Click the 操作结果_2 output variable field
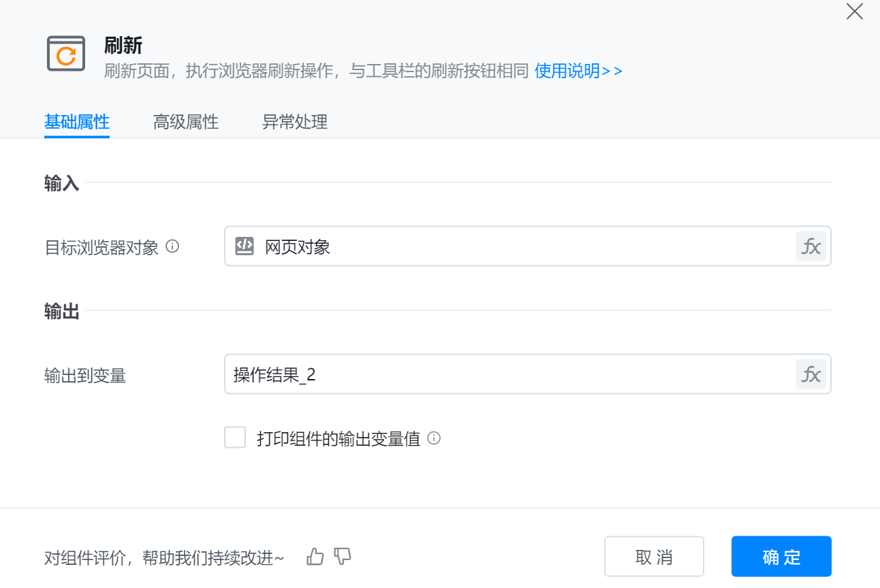The width and height of the screenshot is (880, 588). 511,374
